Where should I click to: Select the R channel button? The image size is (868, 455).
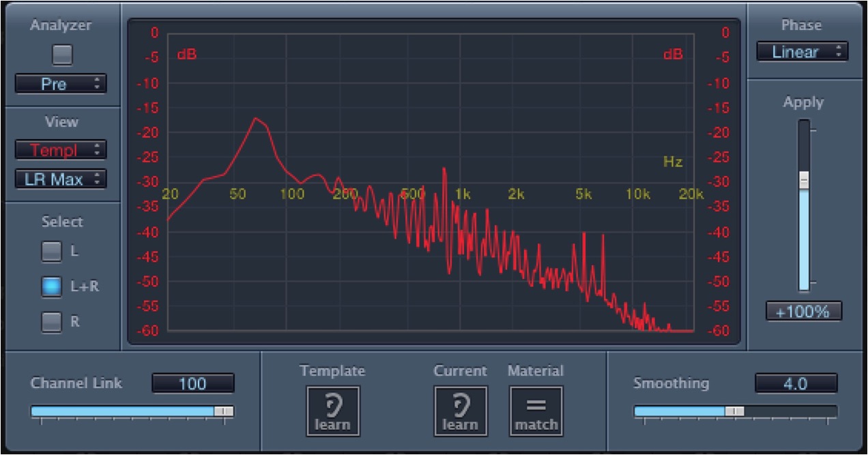pyautogui.click(x=51, y=321)
